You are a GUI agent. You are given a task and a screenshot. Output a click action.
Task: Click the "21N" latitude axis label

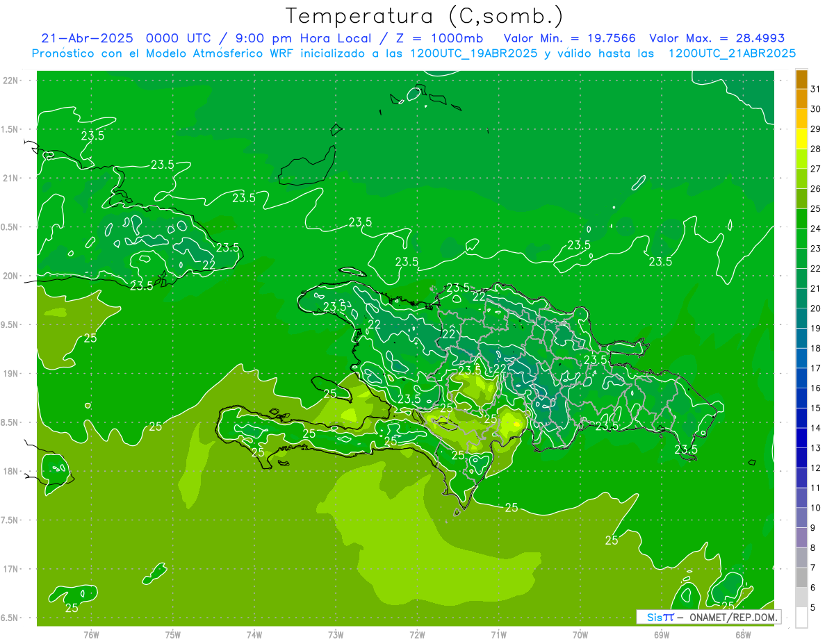pos(10,178)
